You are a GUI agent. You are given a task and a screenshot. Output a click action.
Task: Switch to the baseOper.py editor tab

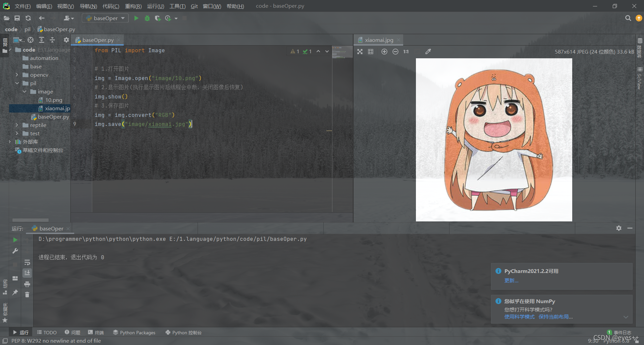98,40
